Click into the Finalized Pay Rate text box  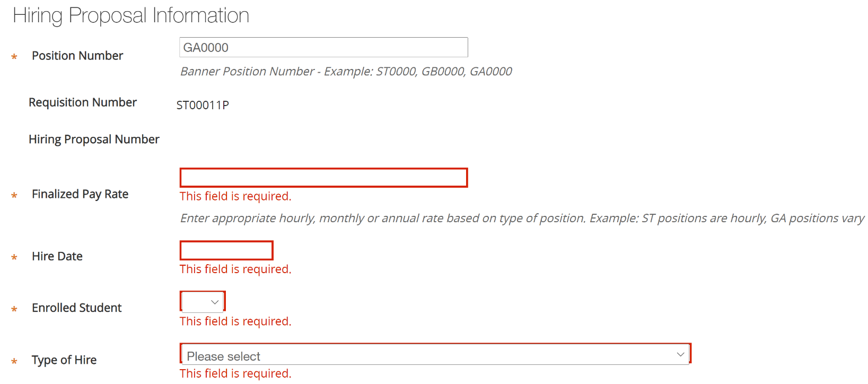(323, 178)
